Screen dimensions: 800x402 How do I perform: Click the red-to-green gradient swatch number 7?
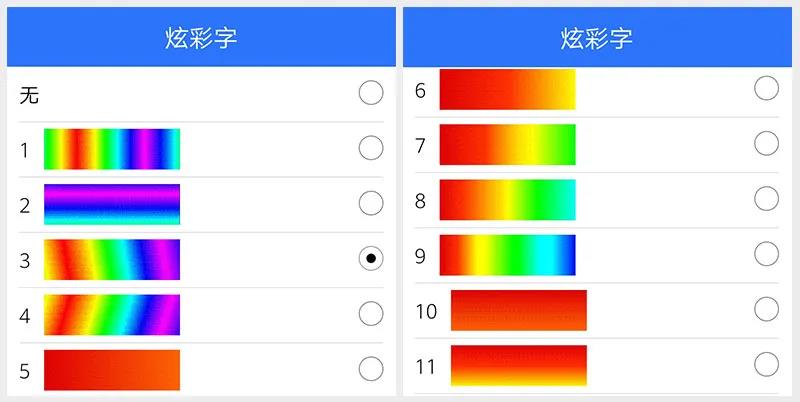(507, 144)
